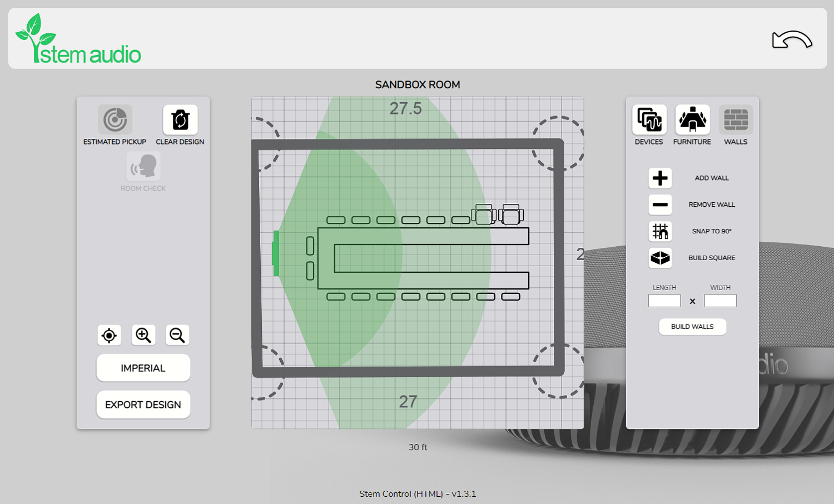
Task: Click the Export Design button
Action: coord(143,405)
